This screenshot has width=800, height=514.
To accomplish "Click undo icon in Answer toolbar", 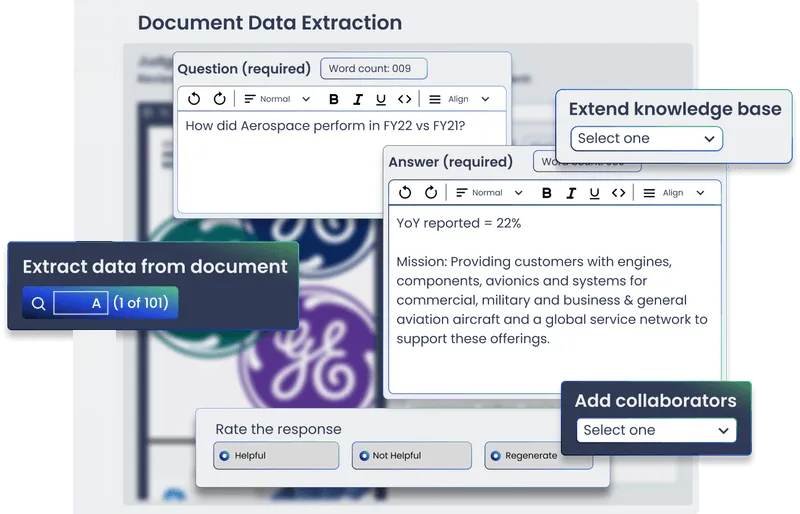I will click(405, 192).
